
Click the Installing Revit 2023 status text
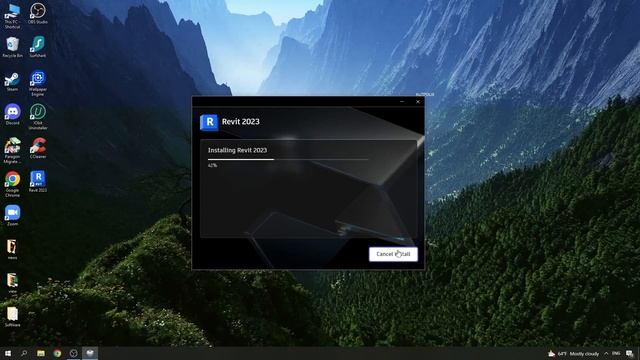pyautogui.click(x=237, y=150)
